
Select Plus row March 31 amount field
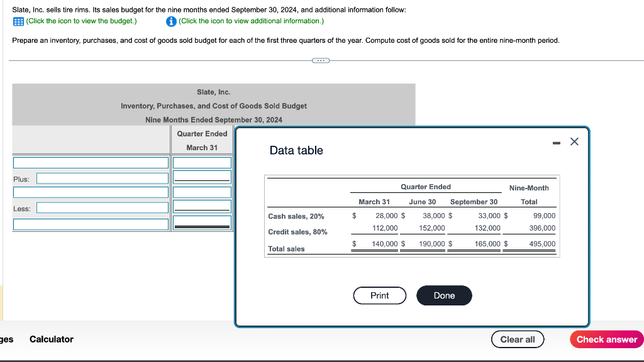point(202,177)
